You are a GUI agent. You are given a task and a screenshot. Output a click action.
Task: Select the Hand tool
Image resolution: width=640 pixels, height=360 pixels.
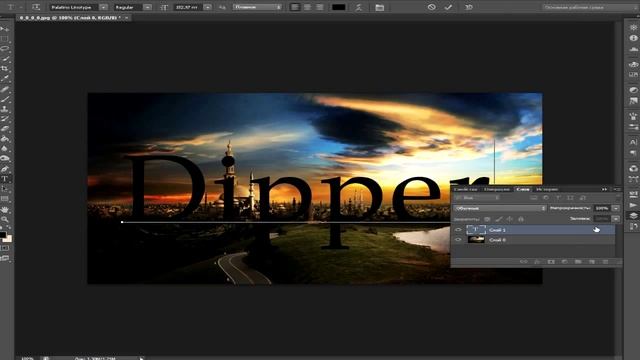tap(5, 209)
